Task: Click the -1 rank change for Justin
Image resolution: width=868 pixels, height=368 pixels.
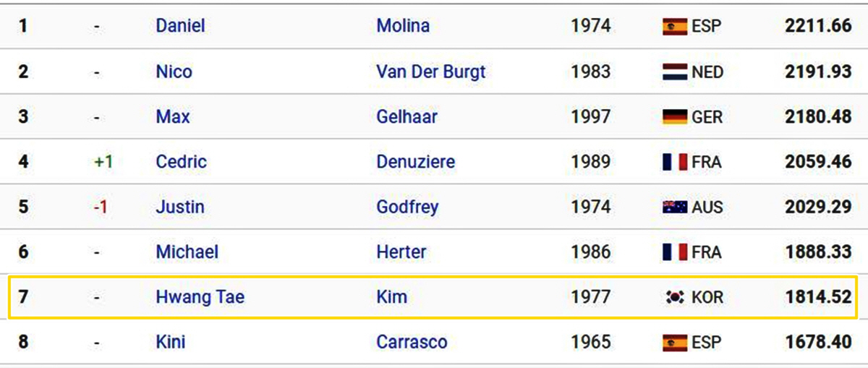Action: point(101,207)
